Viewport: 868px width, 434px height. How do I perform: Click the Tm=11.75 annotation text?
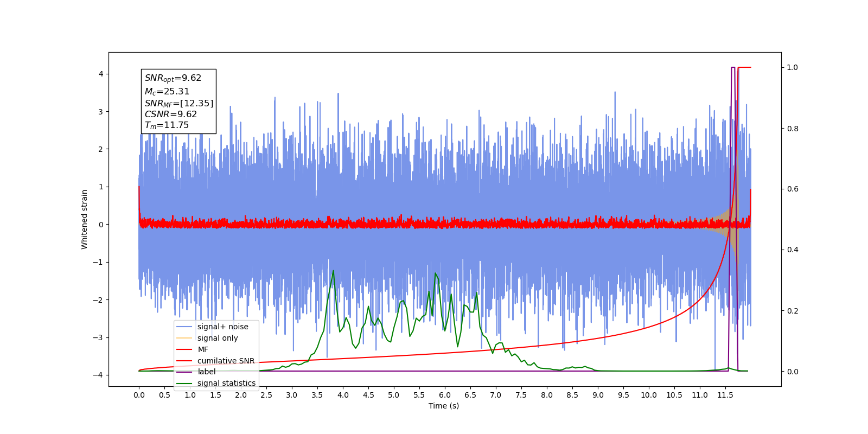click(x=167, y=125)
